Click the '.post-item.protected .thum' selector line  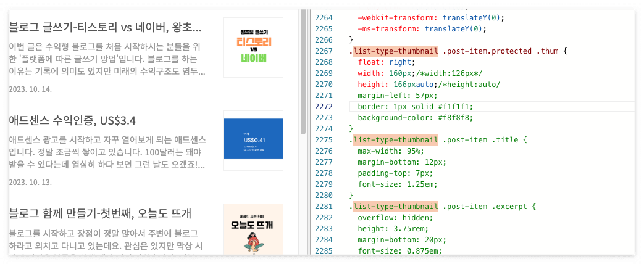(458, 51)
